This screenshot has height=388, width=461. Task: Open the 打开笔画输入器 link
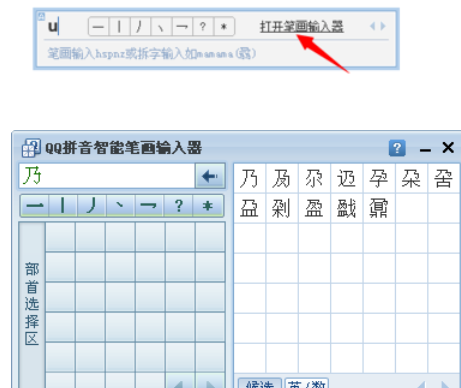[x=302, y=27]
